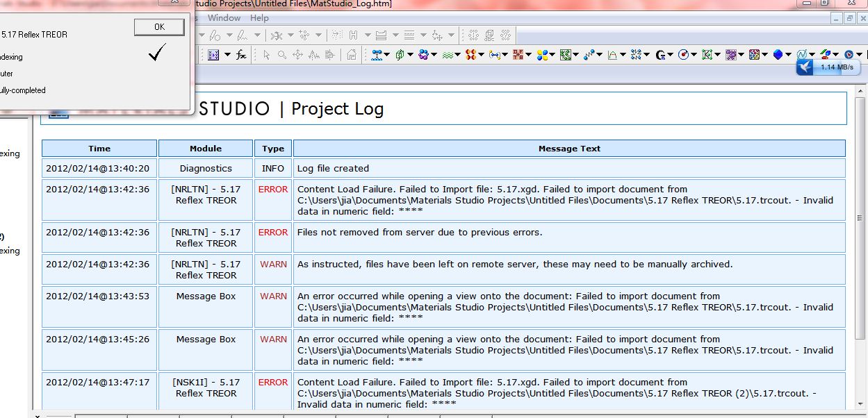Viewport: 868px width, 418px height.
Task: Click 'As instructed, files have been left' message
Action: pyautogui.click(x=515, y=264)
